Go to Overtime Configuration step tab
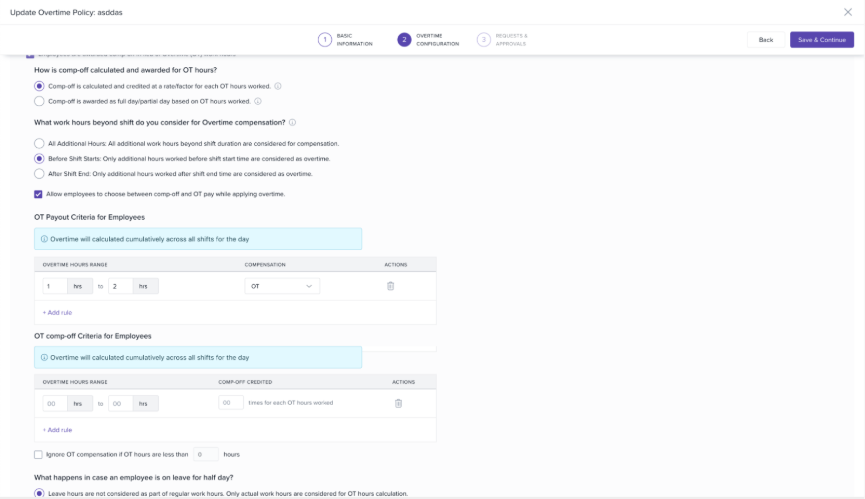The image size is (865, 499). coord(428,40)
